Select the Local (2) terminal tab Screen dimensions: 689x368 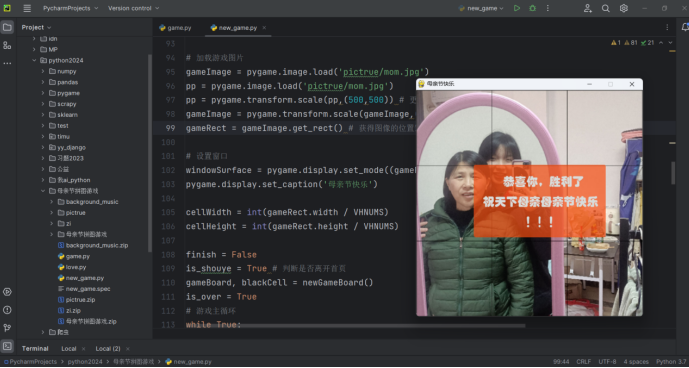(108, 348)
